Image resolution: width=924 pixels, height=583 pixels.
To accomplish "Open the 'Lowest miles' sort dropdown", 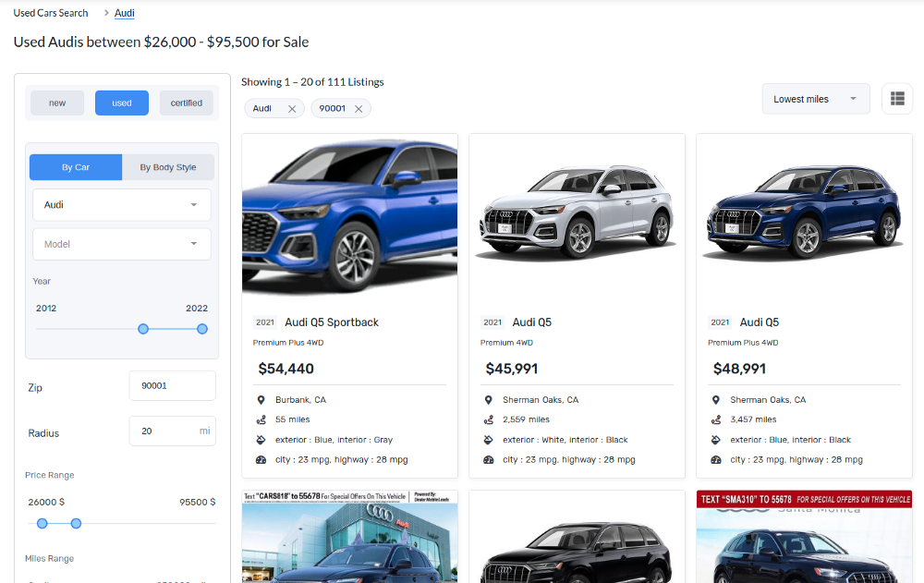I will coord(814,98).
